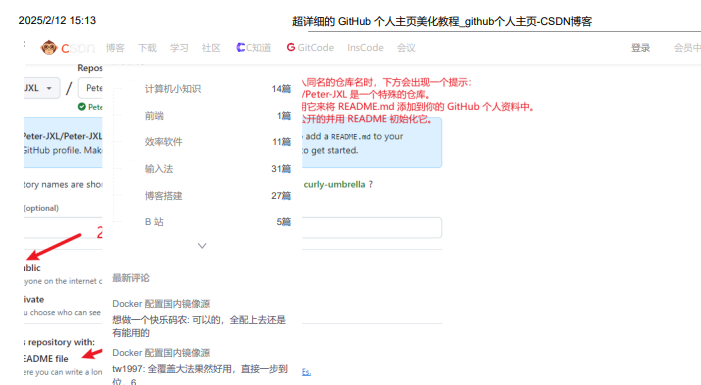The width and height of the screenshot is (701, 385).
Task: Open GitCode from the navigation bar
Action: click(x=310, y=47)
